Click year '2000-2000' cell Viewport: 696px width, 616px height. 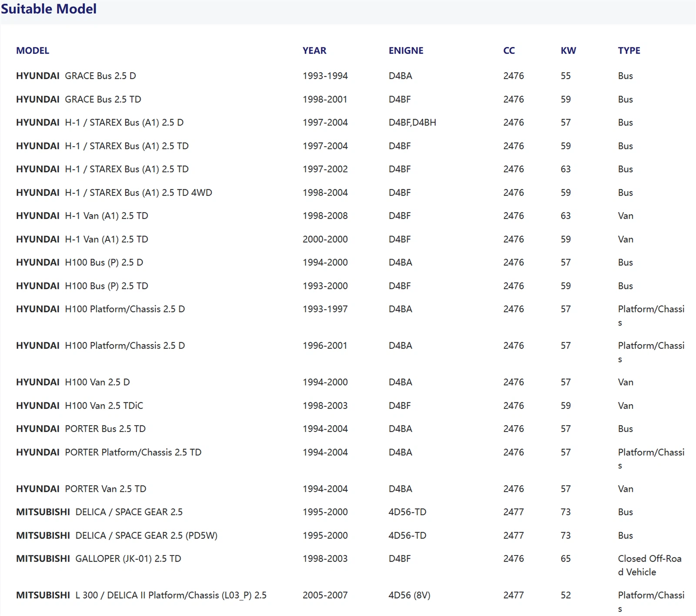pos(325,239)
